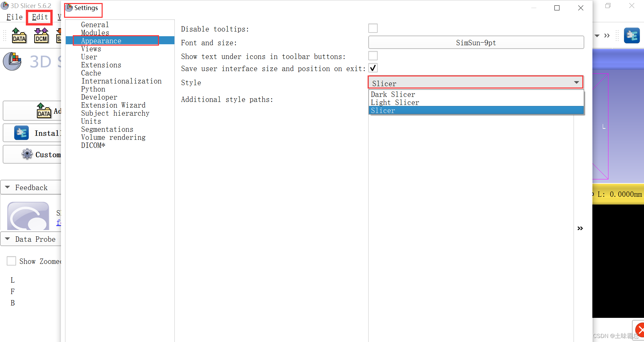Select Internationalization settings page

(121, 81)
